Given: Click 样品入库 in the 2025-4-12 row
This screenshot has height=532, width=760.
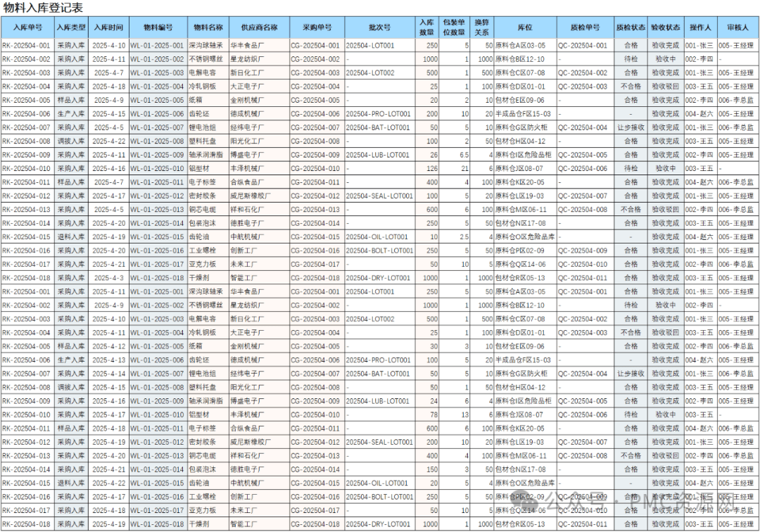Looking at the screenshot, I should [71, 346].
